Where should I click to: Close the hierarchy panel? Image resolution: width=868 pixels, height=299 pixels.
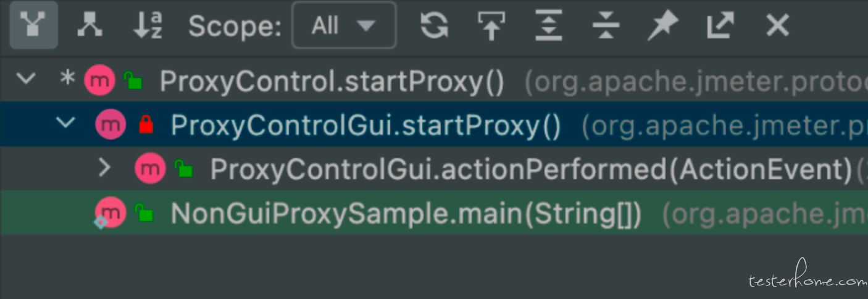(777, 26)
